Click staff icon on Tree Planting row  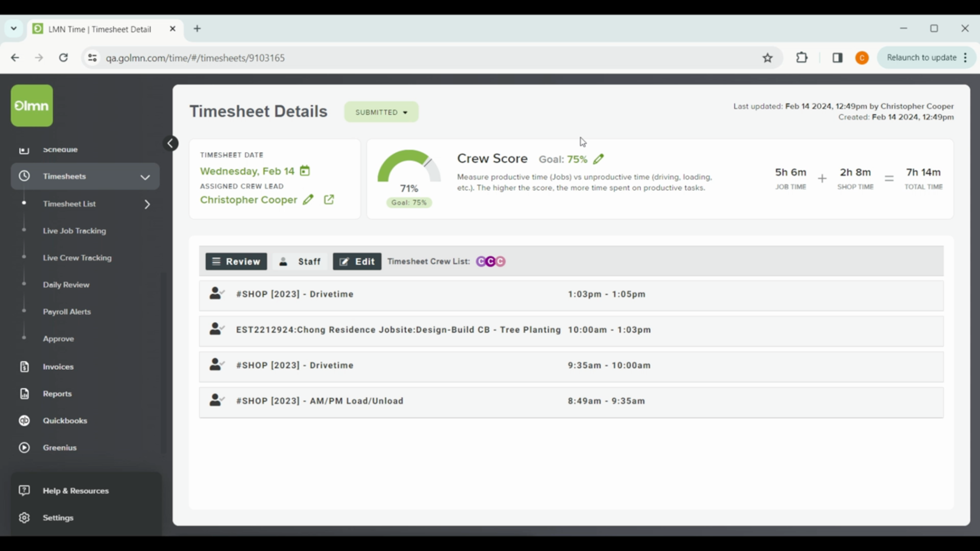tap(217, 329)
